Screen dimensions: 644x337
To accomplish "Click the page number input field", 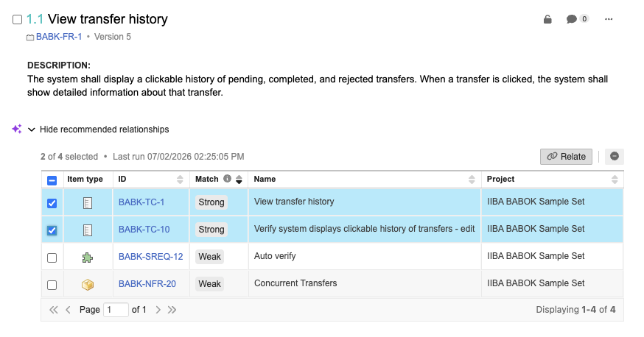I will coord(116,310).
